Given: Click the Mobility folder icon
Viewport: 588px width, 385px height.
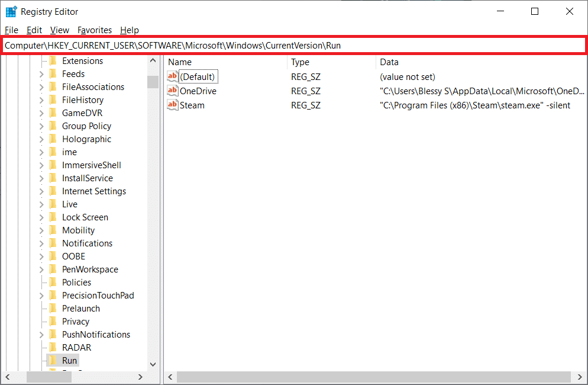Looking at the screenshot, I should click(53, 230).
